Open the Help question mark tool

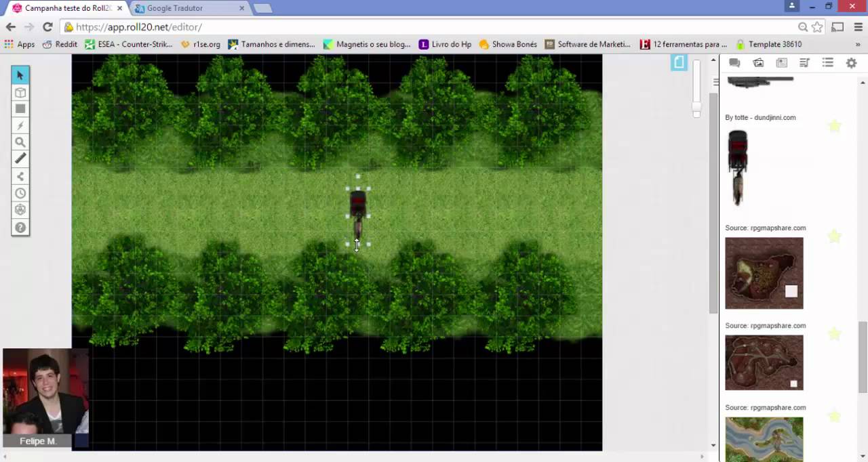(x=20, y=228)
